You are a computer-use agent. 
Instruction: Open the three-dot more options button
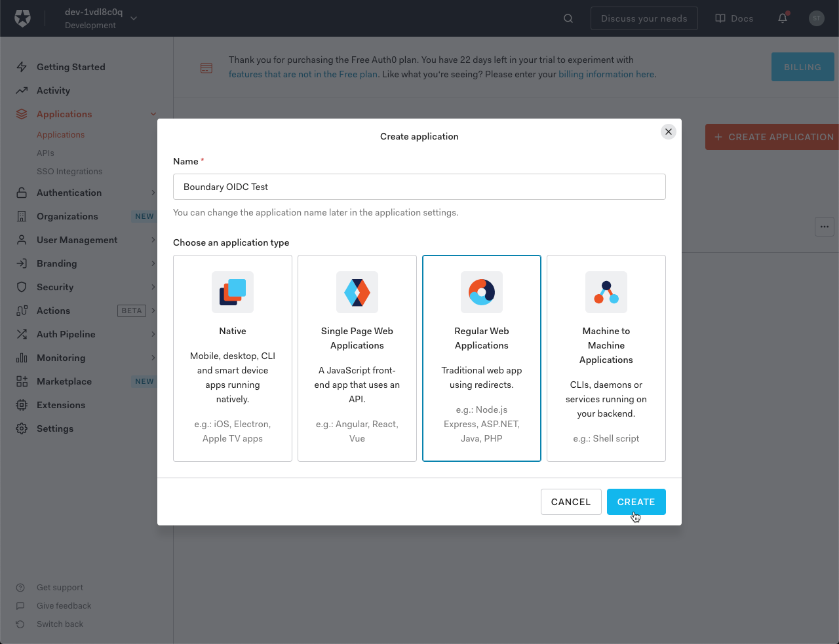tap(825, 227)
